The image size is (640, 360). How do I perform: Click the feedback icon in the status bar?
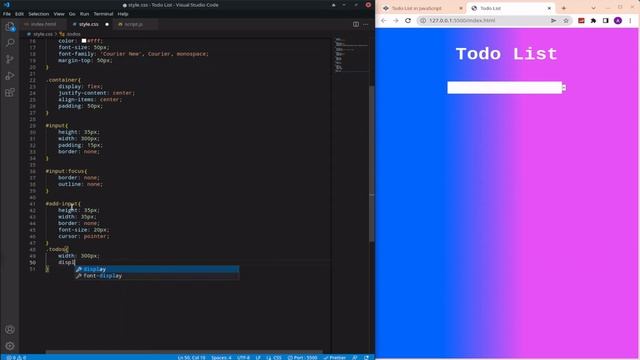point(355,357)
